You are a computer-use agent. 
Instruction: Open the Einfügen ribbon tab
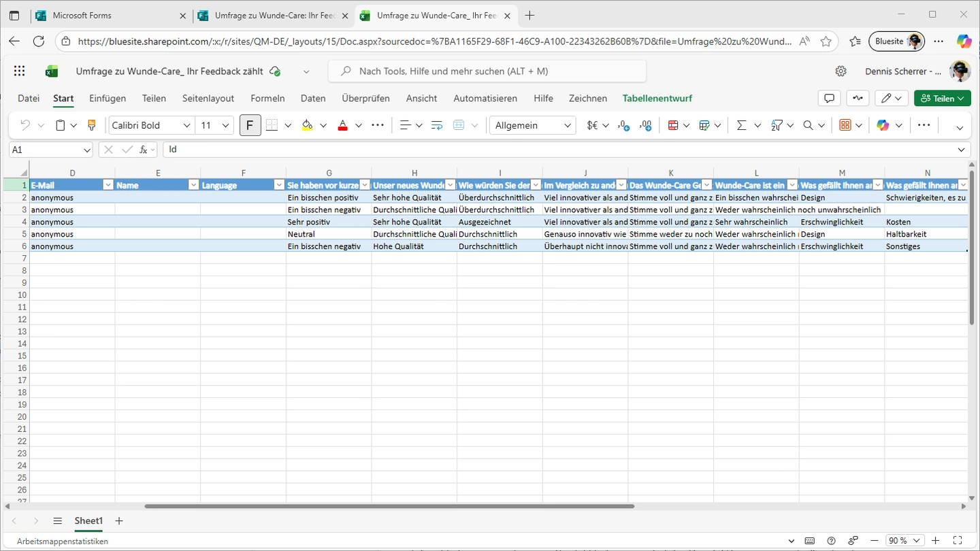coord(108,99)
